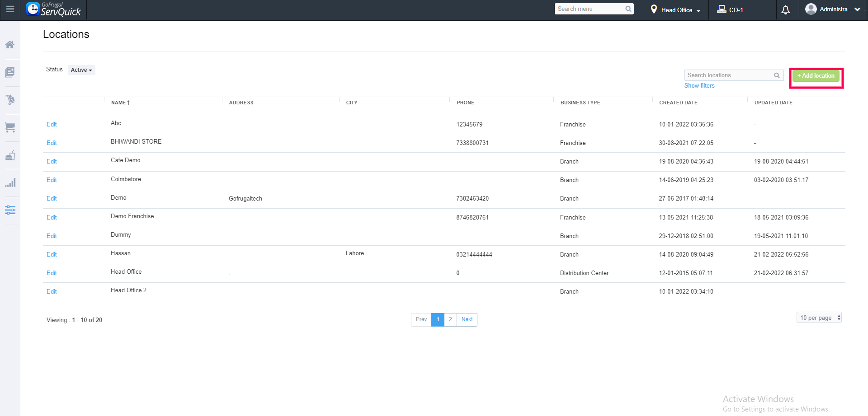Select phone number 8746828761
868x416 pixels.
coord(472,218)
